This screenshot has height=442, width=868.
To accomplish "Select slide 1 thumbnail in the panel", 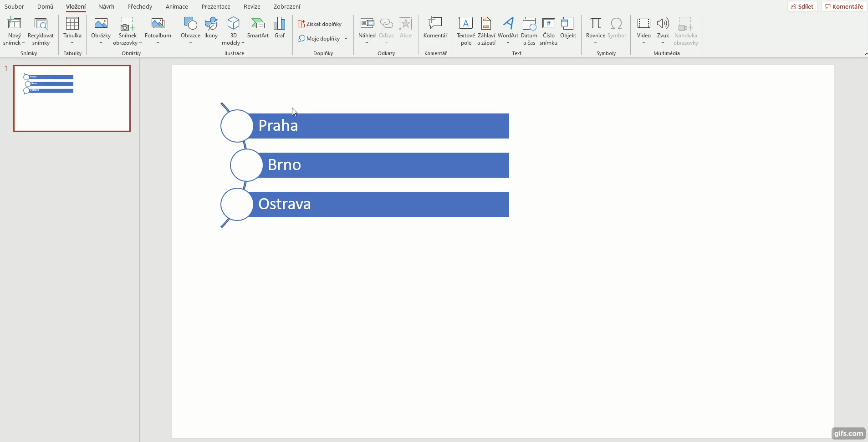I will pyautogui.click(x=71, y=98).
